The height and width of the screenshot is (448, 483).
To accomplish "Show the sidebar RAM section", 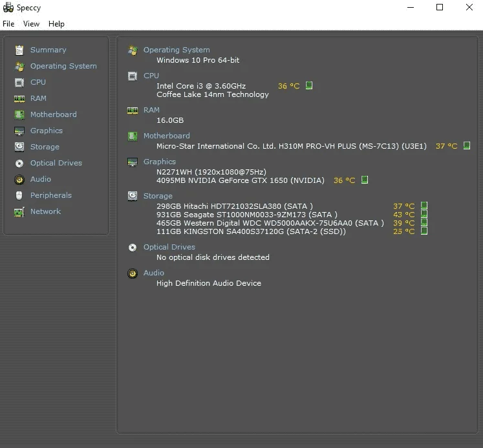I will pyautogui.click(x=38, y=98).
